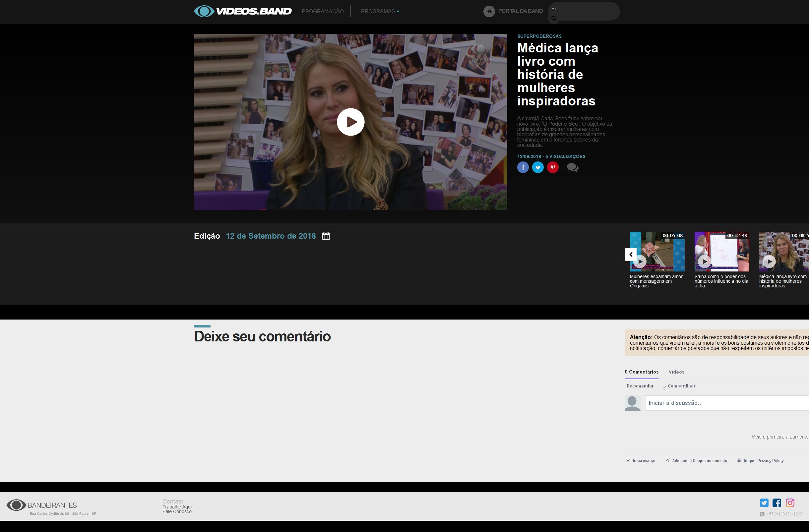Open the edition date calendar icon
Screen dimensions: 809x532
[x=326, y=236]
